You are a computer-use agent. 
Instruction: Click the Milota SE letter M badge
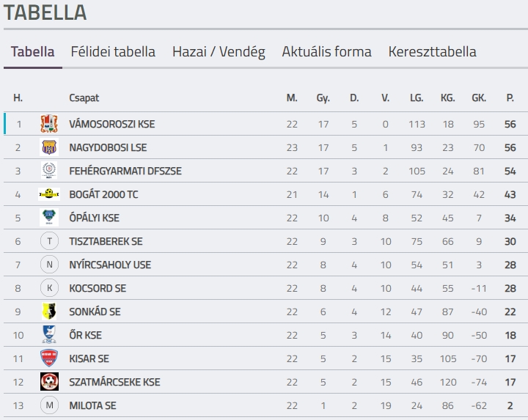pos(50,405)
